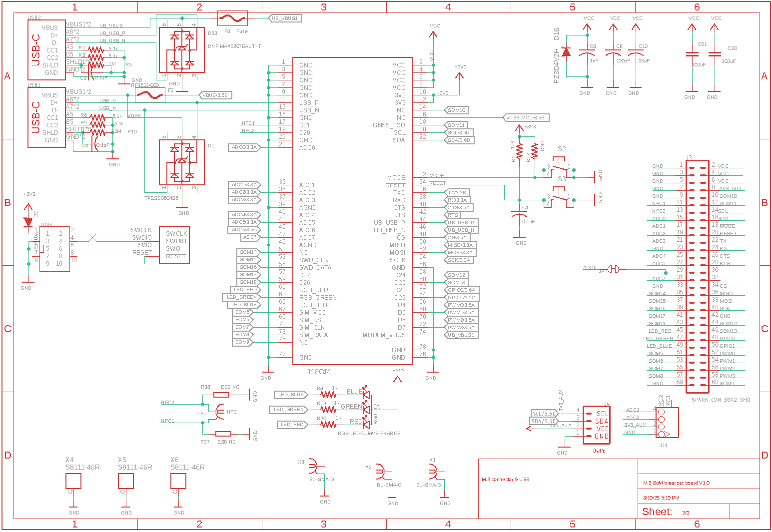Select the X5 S8111-46R standoff
The width and height of the screenshot is (772, 532).
tap(126, 481)
